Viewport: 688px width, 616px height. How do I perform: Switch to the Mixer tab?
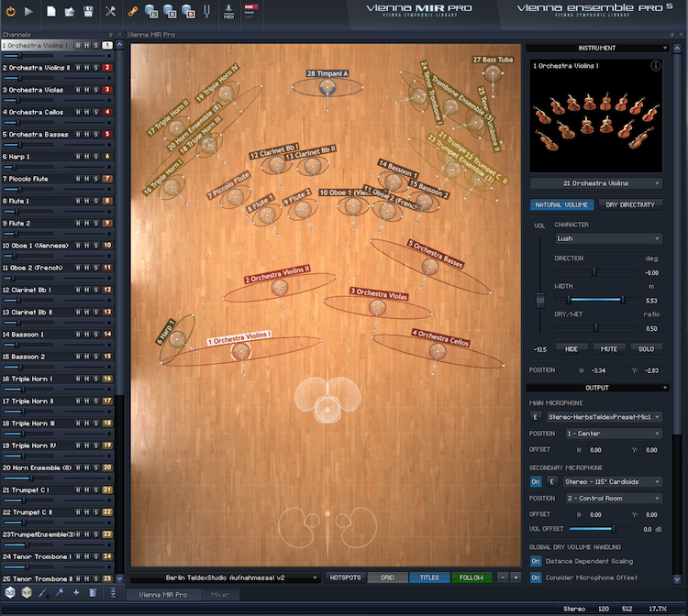[220, 595]
